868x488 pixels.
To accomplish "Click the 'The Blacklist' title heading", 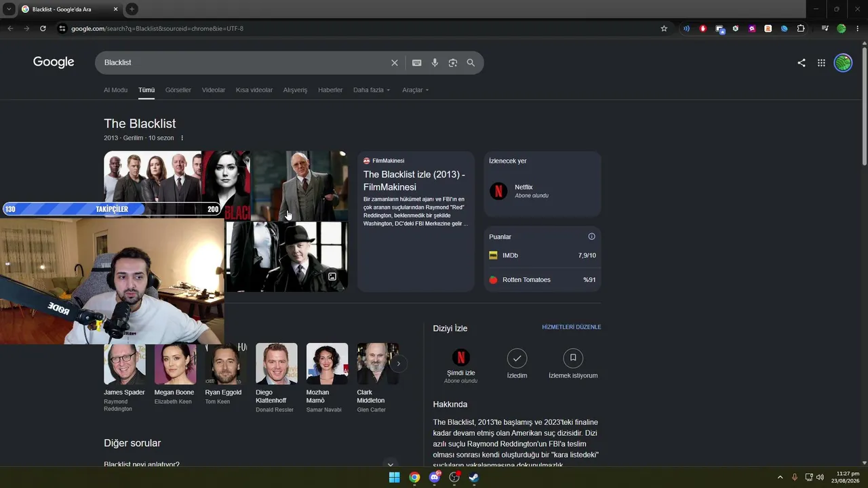I will 140,123.
